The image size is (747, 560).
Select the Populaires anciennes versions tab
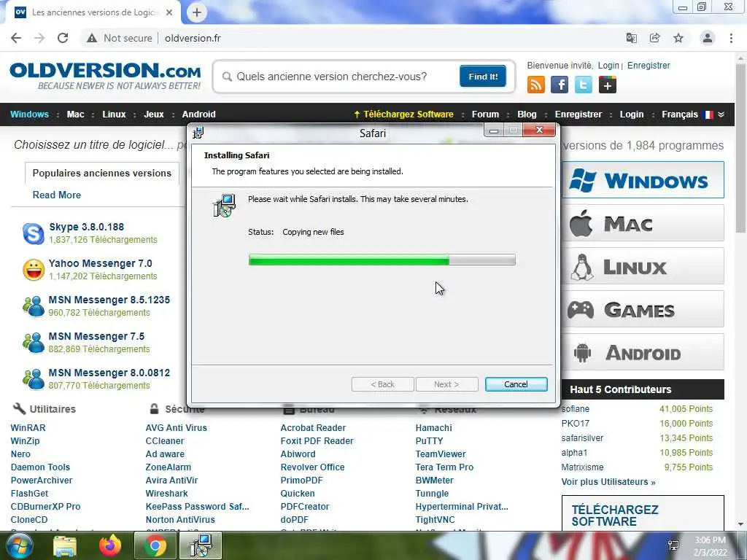coord(102,174)
